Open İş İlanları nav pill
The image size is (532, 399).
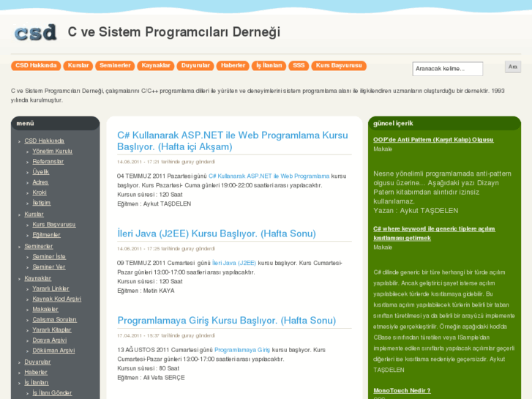click(x=269, y=66)
